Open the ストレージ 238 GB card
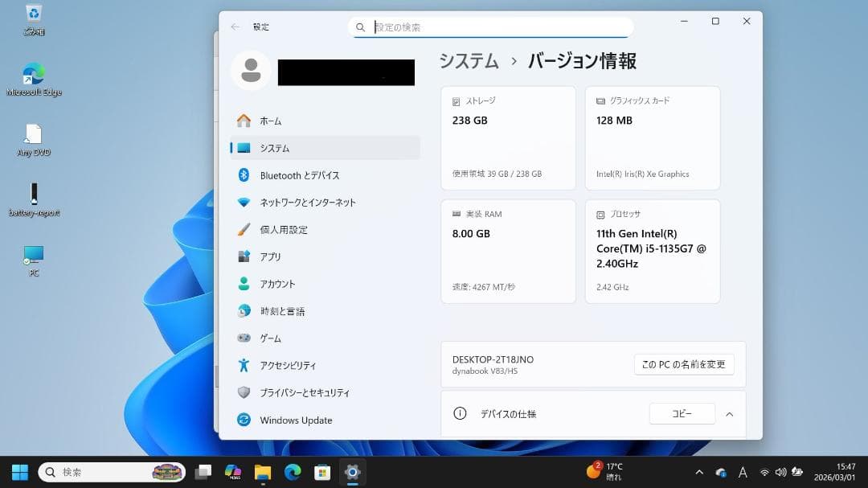The image size is (868, 488). [x=508, y=138]
